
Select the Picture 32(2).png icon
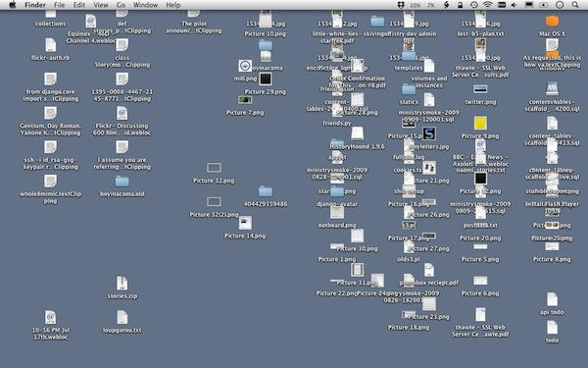pos(214,202)
